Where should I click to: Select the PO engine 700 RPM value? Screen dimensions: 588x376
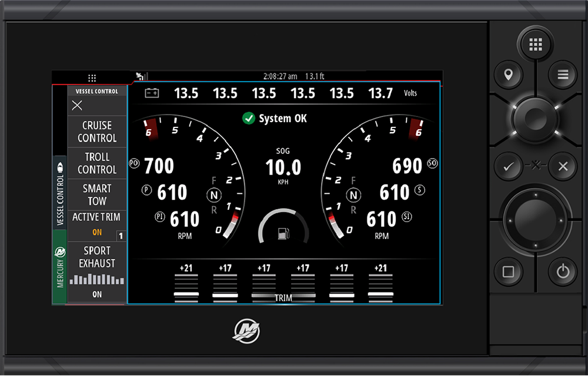[x=159, y=166]
